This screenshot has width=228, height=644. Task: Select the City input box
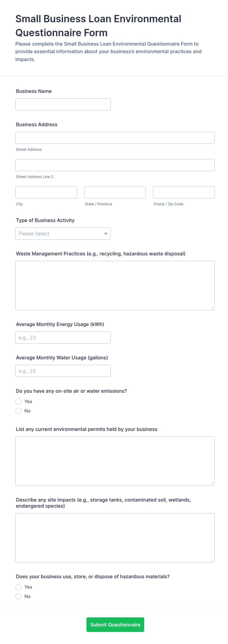(46, 192)
